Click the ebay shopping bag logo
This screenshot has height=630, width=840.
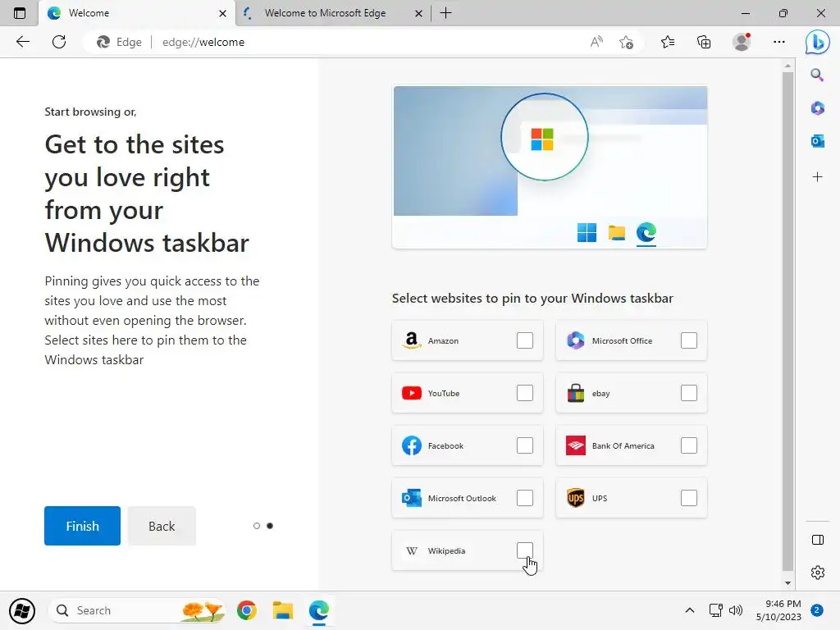[575, 393]
